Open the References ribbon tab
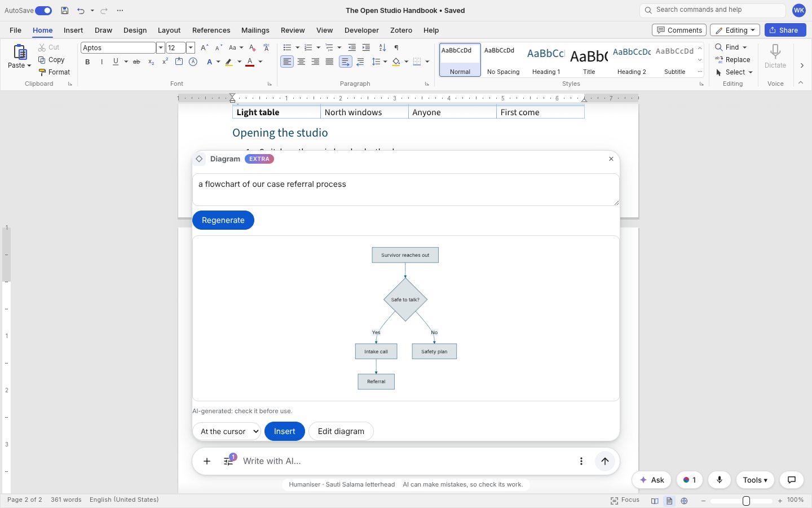This screenshot has width=812, height=508. pyautogui.click(x=211, y=30)
